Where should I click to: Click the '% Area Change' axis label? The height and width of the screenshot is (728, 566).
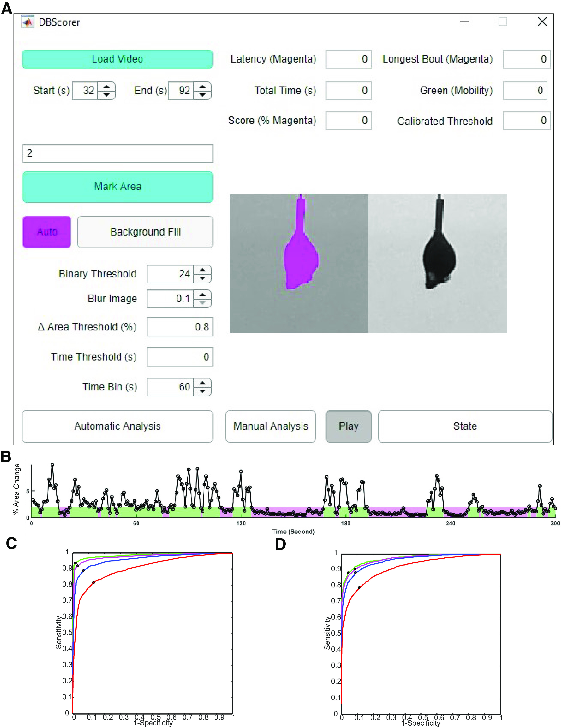(x=16, y=489)
